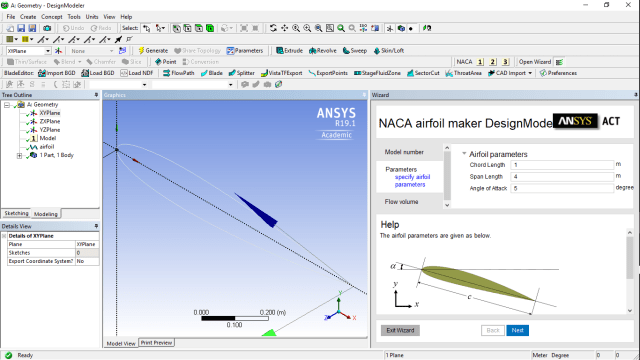Image resolution: width=640 pixels, height=360 pixels.
Task: Toggle the Wizard panel icon beside Open Wizard
Action: tap(560, 62)
